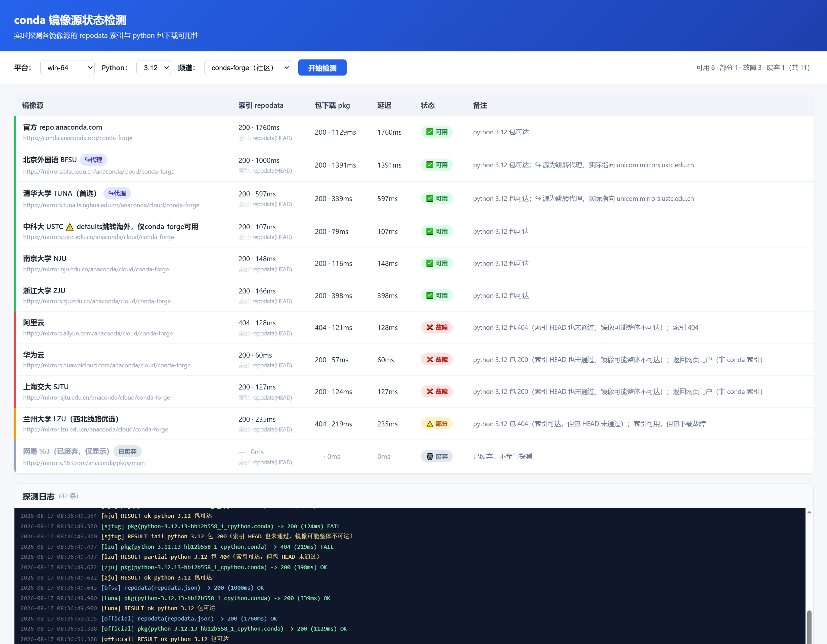Screen dimensions: 827x644
Task: Click the pkg cell 404 · 219ms for 兰州大学
Action: [333, 424]
